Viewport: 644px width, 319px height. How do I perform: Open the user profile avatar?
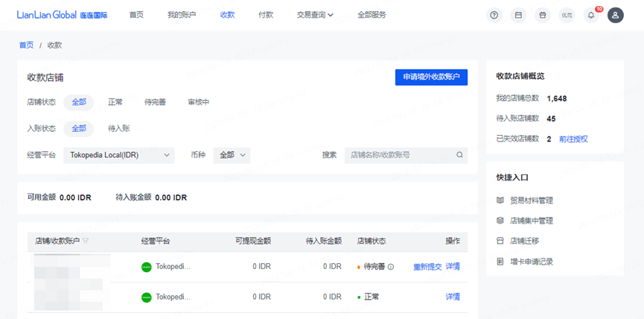(x=616, y=15)
